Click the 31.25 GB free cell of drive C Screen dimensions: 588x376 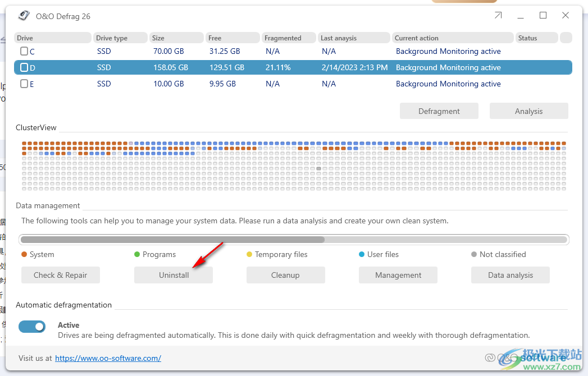tap(225, 51)
